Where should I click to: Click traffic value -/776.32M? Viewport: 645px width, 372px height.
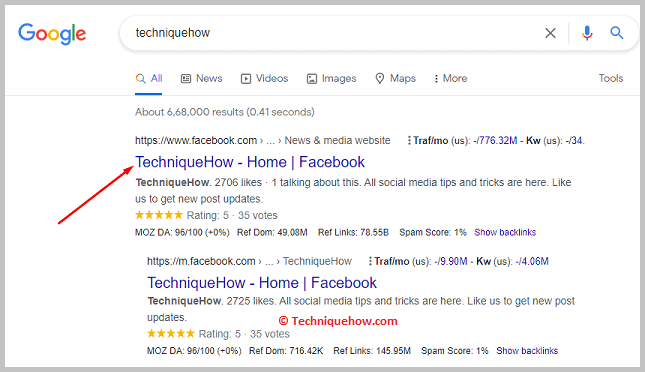pos(495,141)
